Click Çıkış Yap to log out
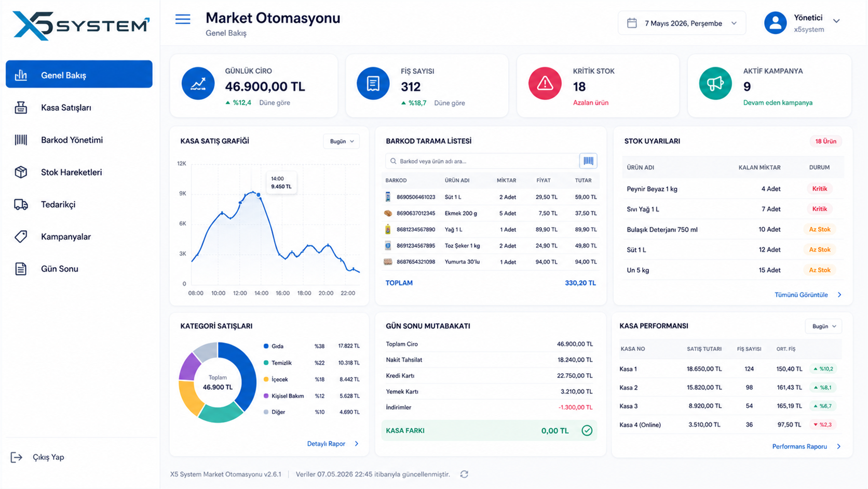Image resolution: width=868 pixels, height=489 pixels. (x=38, y=457)
